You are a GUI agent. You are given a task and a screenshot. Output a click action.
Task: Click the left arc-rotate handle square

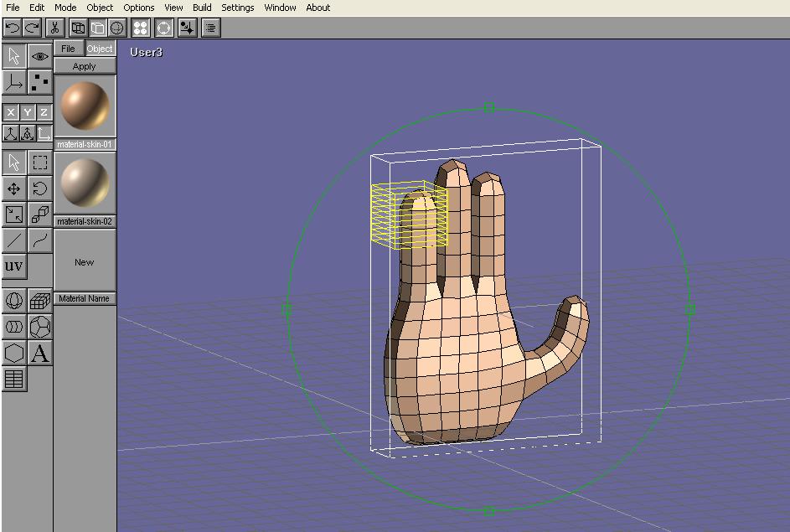[287, 309]
